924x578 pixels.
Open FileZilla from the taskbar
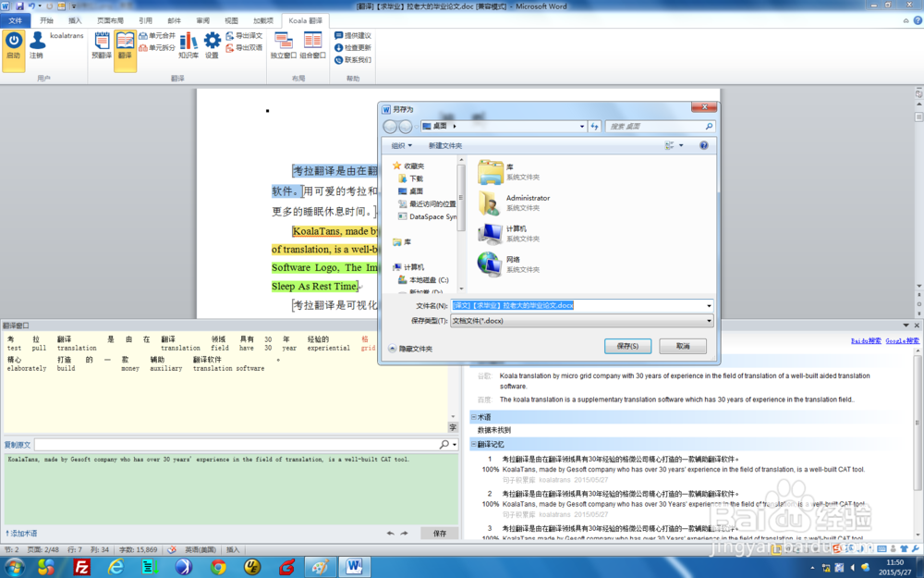[x=81, y=567]
